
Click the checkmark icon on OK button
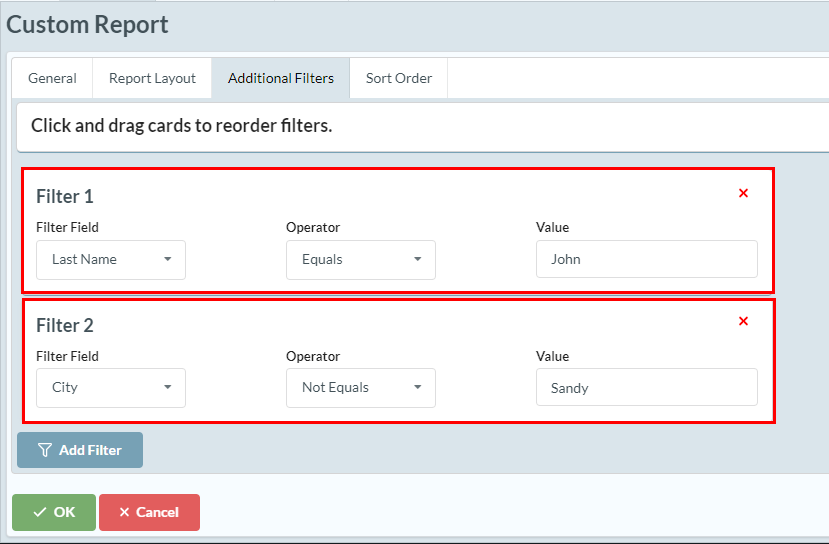click(39, 512)
